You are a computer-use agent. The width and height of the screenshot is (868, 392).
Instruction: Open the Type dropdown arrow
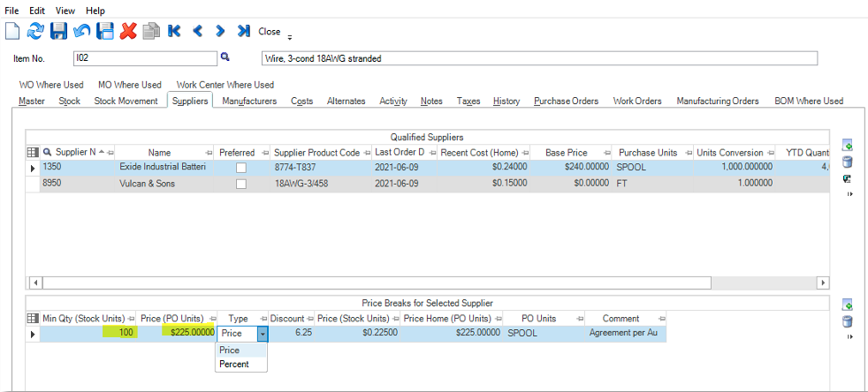coord(263,334)
